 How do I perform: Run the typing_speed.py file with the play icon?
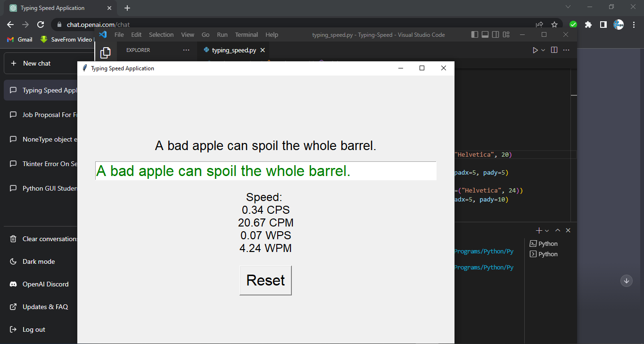click(x=536, y=50)
